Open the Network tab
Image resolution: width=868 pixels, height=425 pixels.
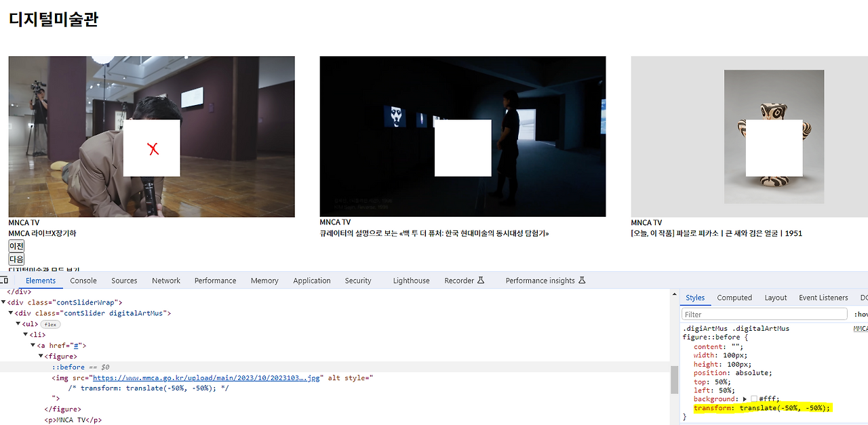click(x=166, y=281)
